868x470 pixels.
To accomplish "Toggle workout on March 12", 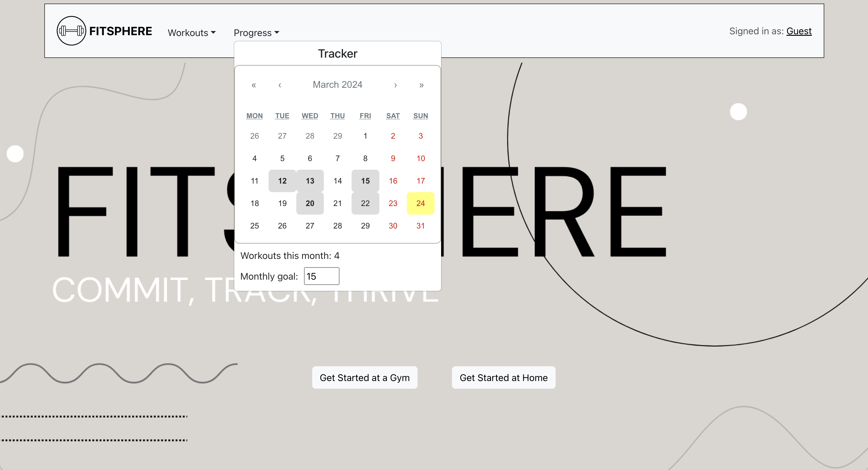I will [x=282, y=181].
